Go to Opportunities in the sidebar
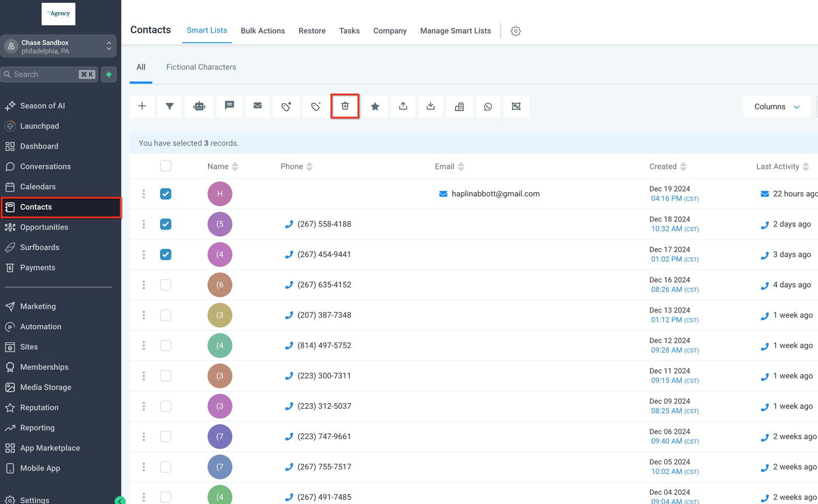 click(x=44, y=227)
